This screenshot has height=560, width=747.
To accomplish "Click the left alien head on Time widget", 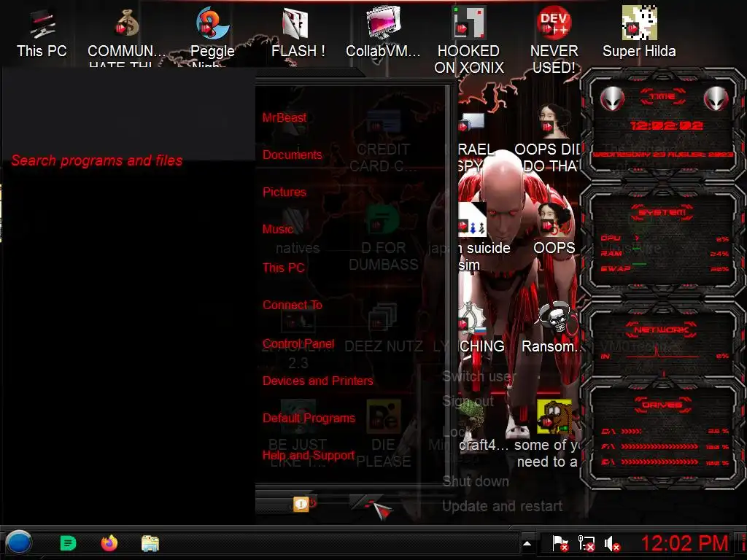I will pos(612,99).
